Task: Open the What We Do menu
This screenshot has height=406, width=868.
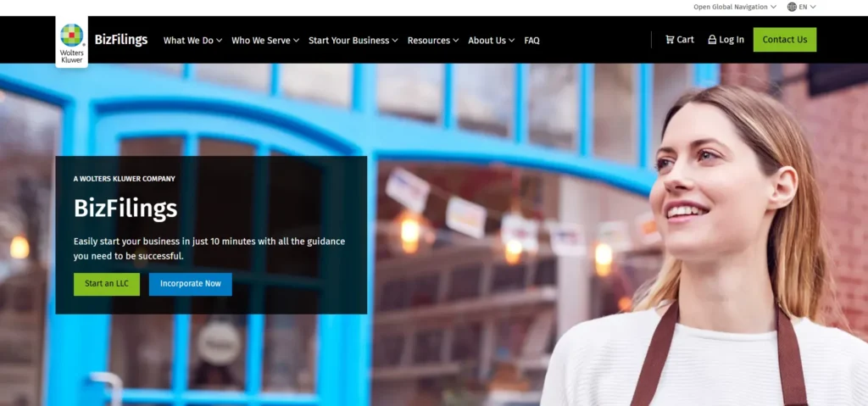Action: pos(188,40)
